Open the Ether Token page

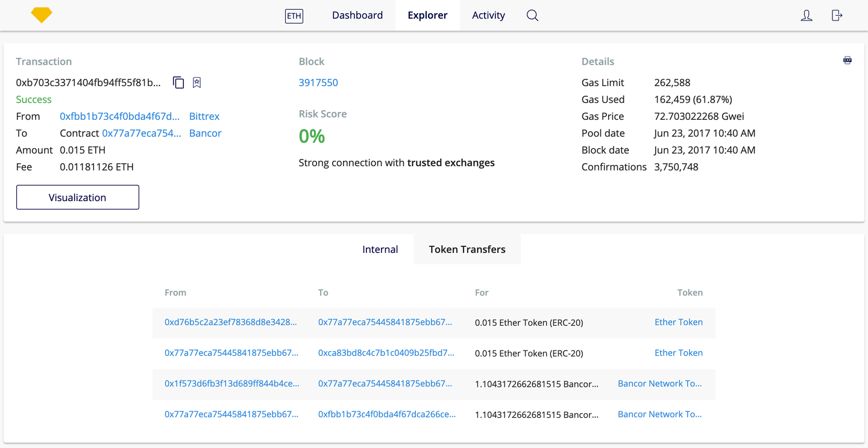pyautogui.click(x=679, y=322)
